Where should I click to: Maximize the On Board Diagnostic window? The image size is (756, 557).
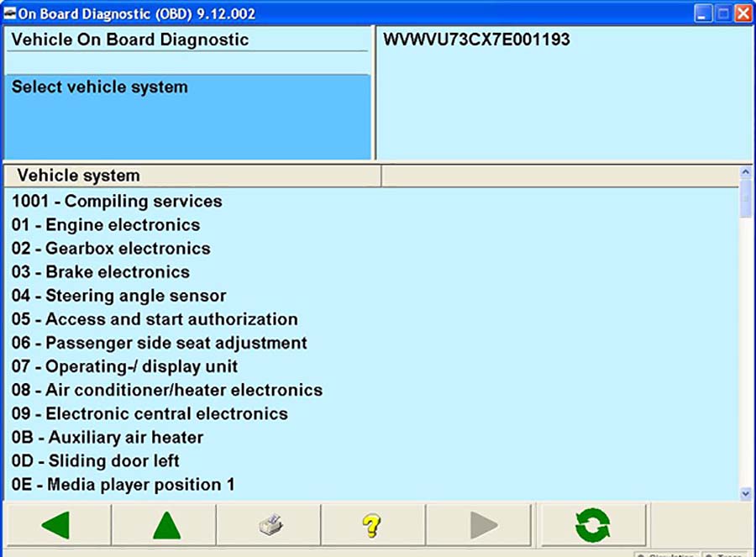[723, 13]
